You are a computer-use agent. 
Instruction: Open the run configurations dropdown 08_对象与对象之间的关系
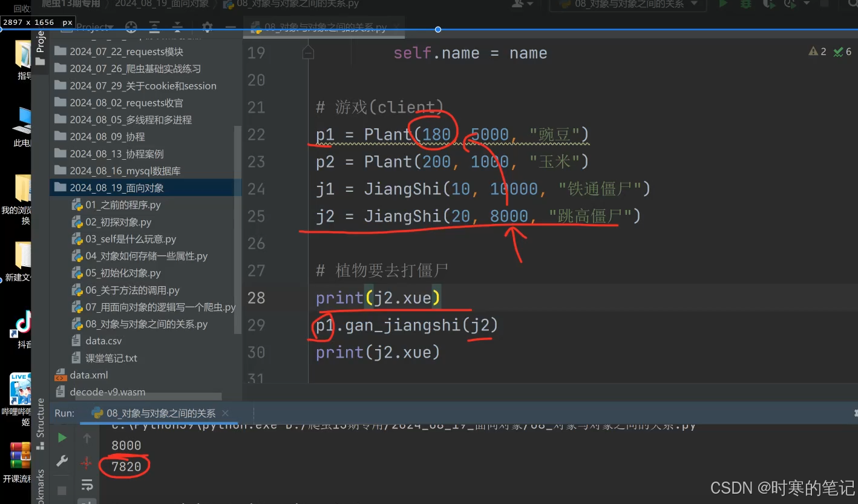point(627,5)
